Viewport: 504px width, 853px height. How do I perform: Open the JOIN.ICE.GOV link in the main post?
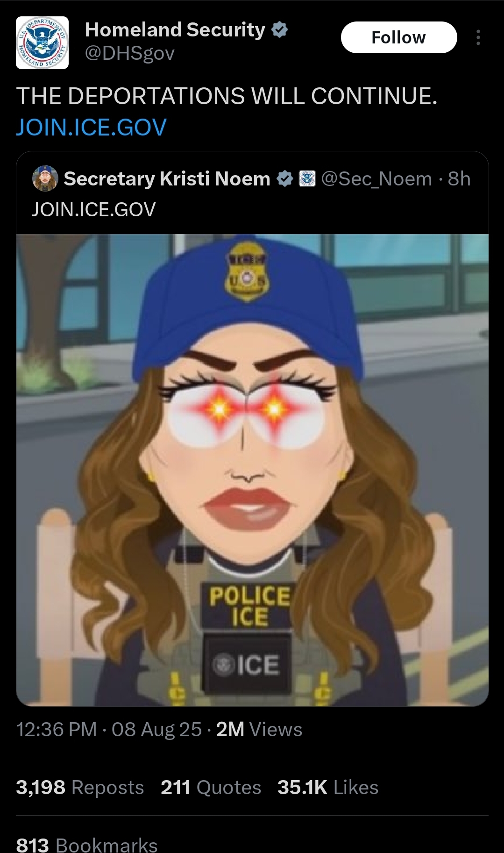tap(92, 127)
